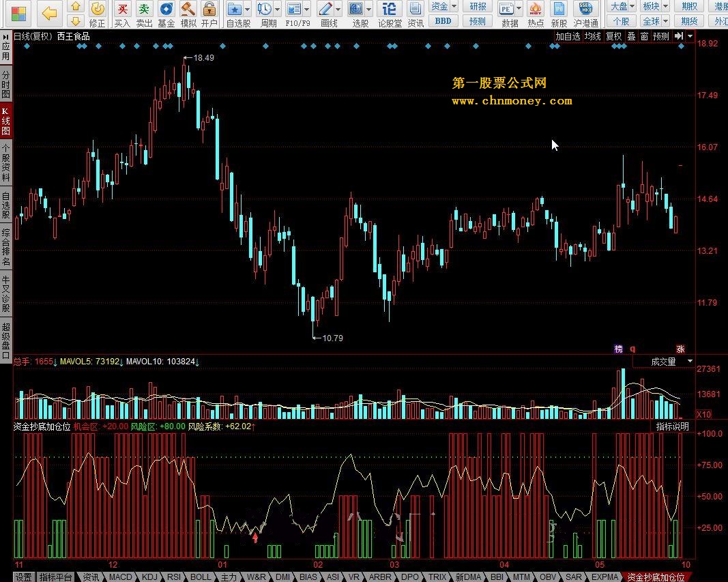Expand the 周期 period dropdown arrow
Viewport: 728px width, 582px height.
[x=277, y=9]
